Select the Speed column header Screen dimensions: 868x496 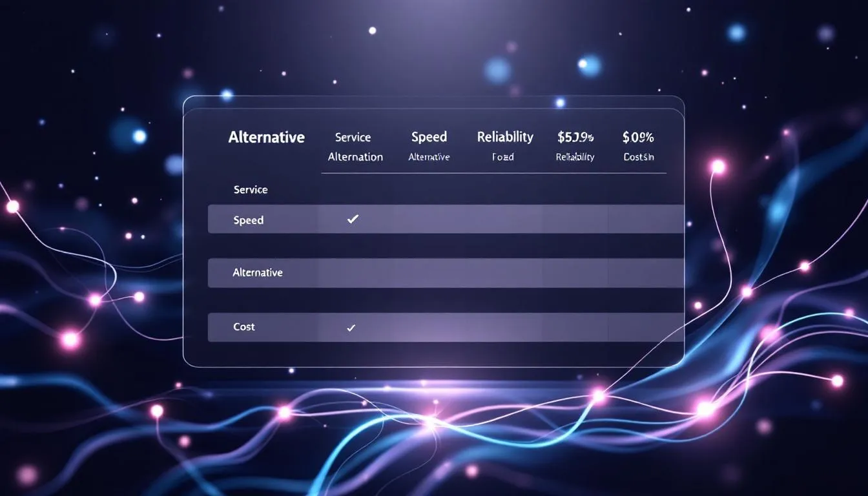tap(428, 137)
